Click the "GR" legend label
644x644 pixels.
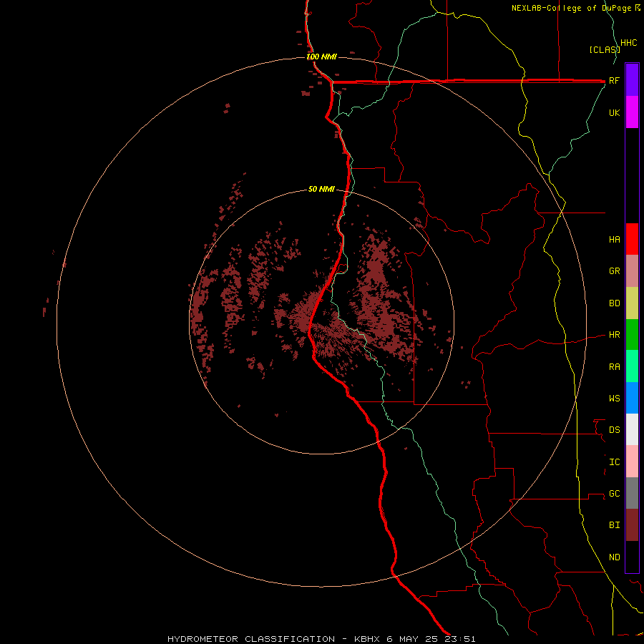coord(614,271)
